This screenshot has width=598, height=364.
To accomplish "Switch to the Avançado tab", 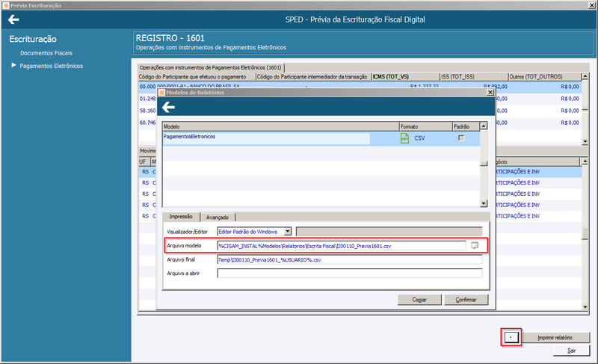I will pyautogui.click(x=218, y=218).
